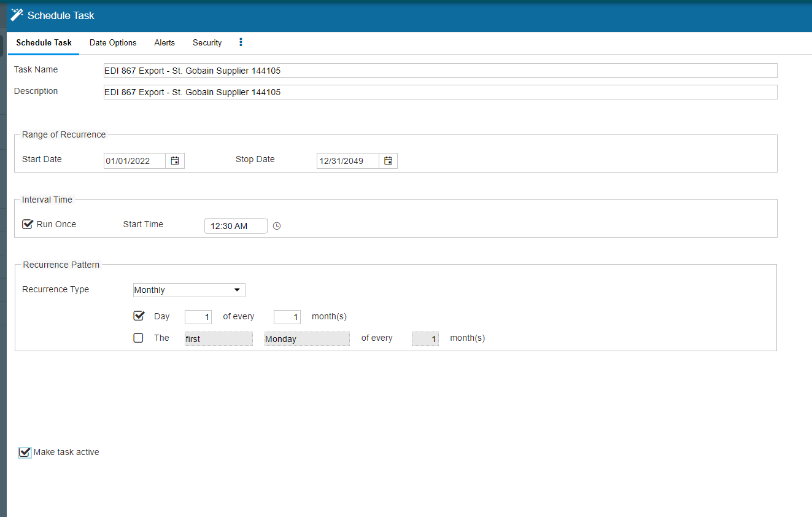The image size is (812, 517).
Task: Switch to the Date Options tab
Action: tap(113, 43)
